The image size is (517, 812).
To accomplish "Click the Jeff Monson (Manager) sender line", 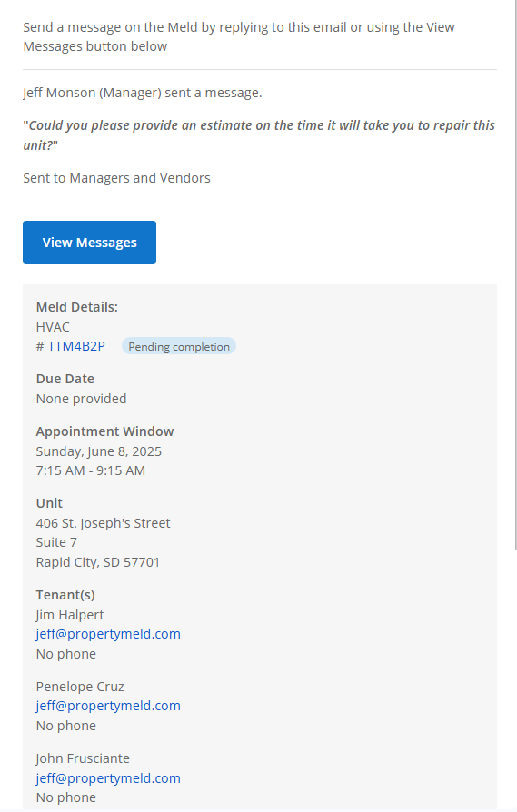I will [x=143, y=92].
